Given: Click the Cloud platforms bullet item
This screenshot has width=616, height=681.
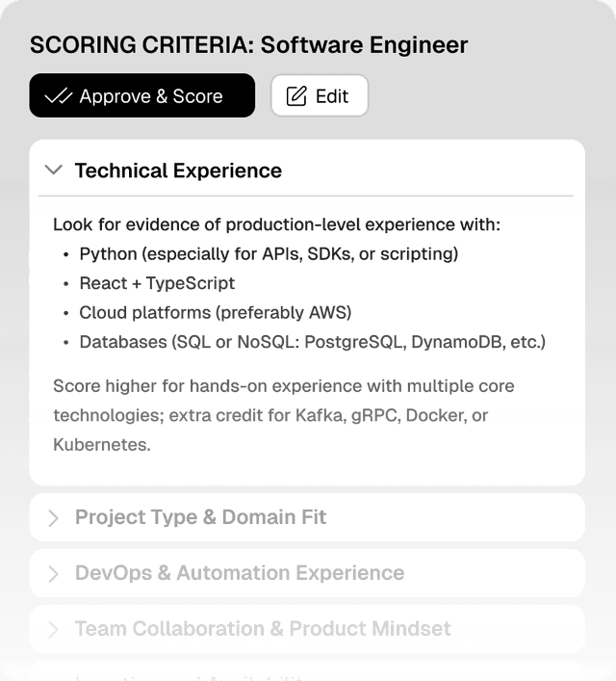Looking at the screenshot, I should (x=215, y=313).
